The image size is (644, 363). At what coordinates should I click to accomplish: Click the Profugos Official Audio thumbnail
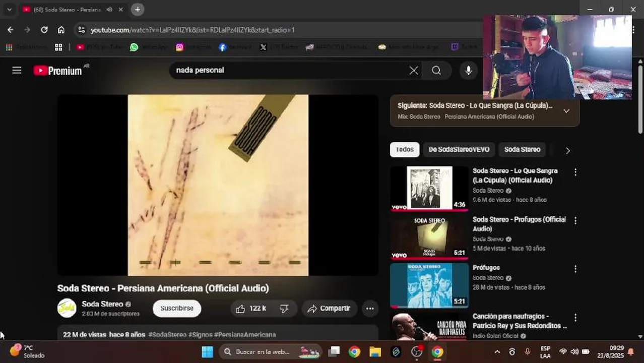pos(429,237)
